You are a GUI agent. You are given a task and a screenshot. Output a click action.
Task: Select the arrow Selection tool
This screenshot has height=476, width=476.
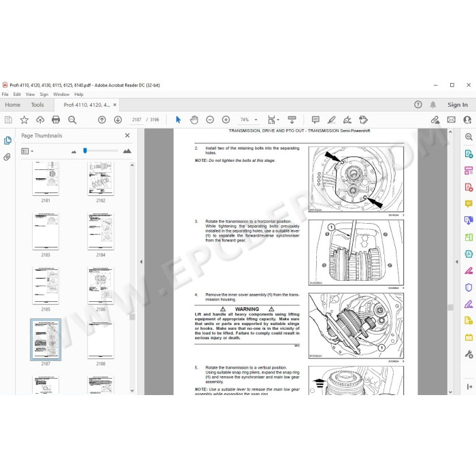(178, 120)
